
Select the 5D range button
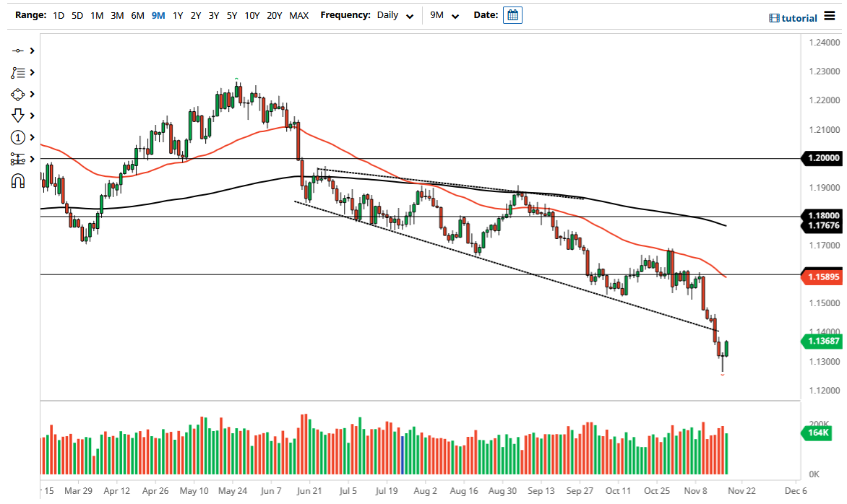click(x=77, y=15)
